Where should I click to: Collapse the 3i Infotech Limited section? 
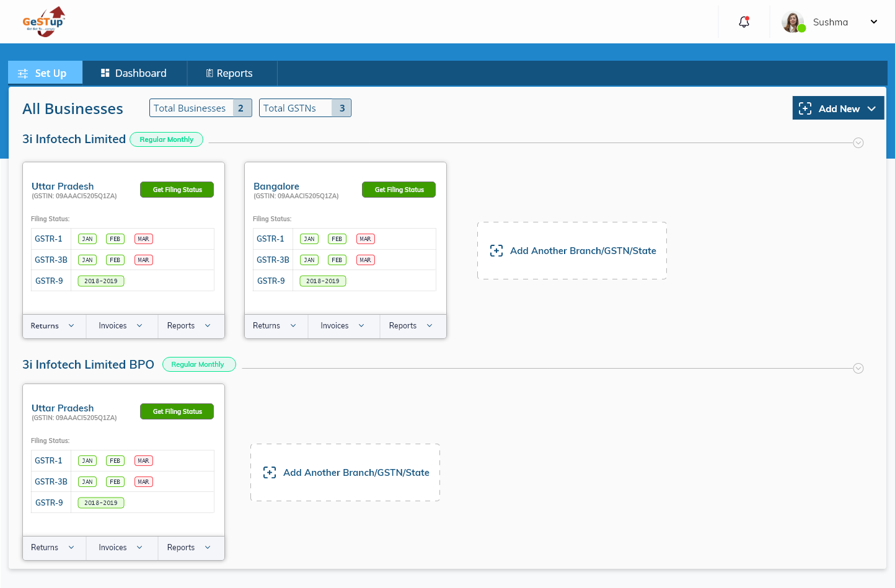858,143
